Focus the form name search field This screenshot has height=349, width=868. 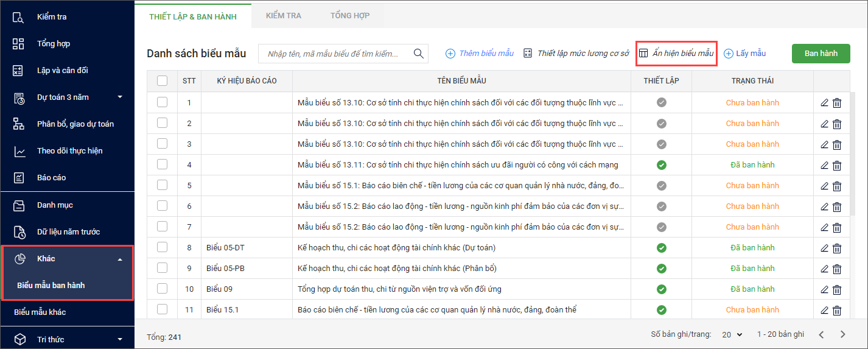pos(335,54)
